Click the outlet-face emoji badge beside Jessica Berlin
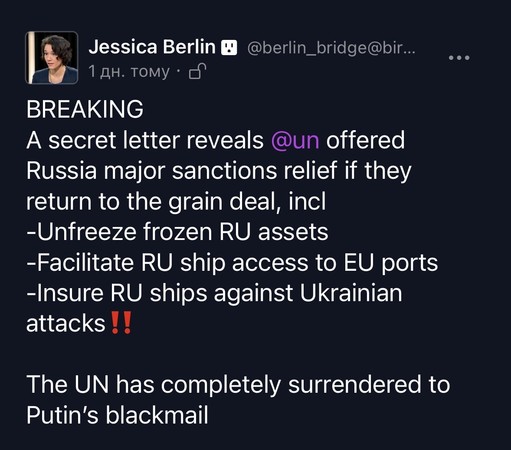Image resolution: width=511 pixels, height=450 pixels. point(229,47)
